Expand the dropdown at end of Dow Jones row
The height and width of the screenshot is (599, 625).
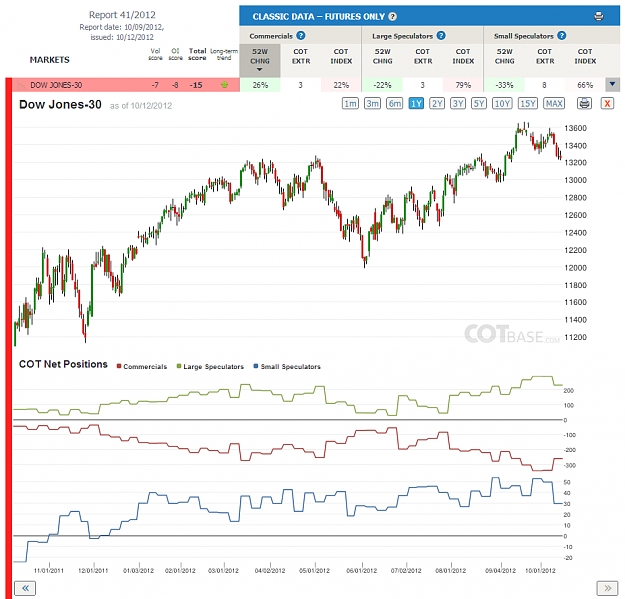612,84
